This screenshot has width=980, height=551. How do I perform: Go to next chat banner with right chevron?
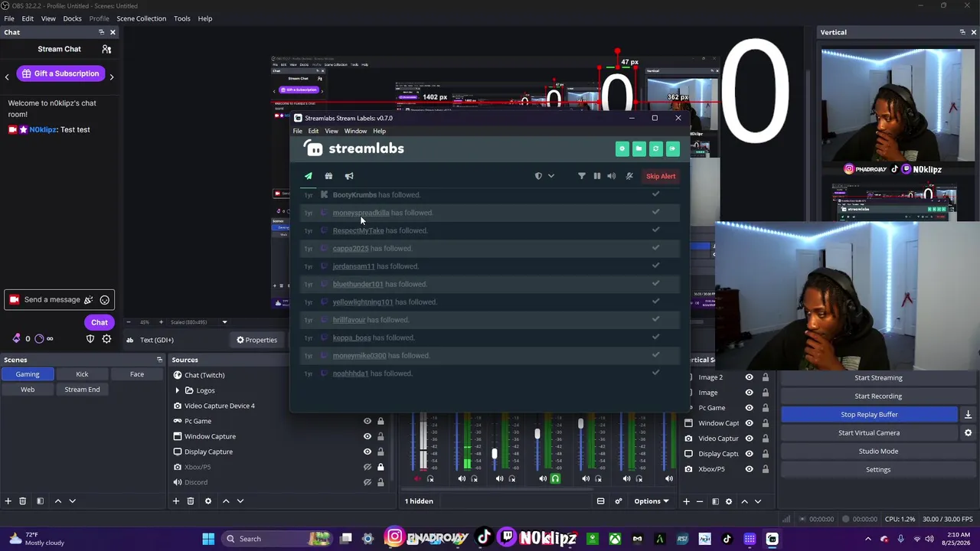pos(111,76)
